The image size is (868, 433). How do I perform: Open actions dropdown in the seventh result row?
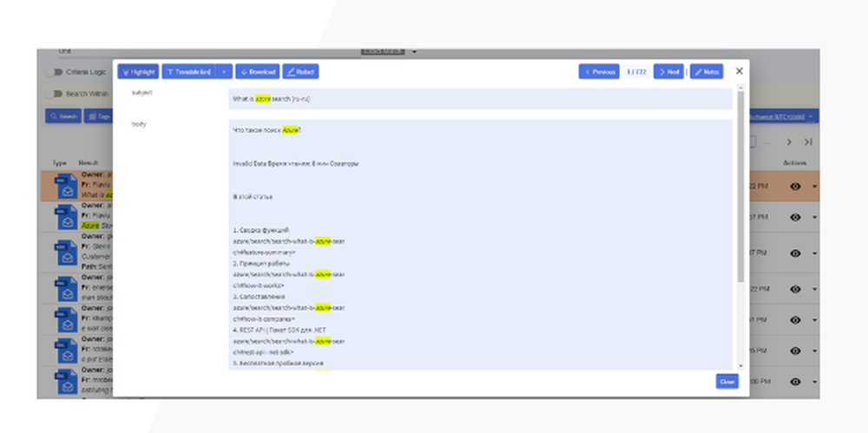[x=814, y=382]
